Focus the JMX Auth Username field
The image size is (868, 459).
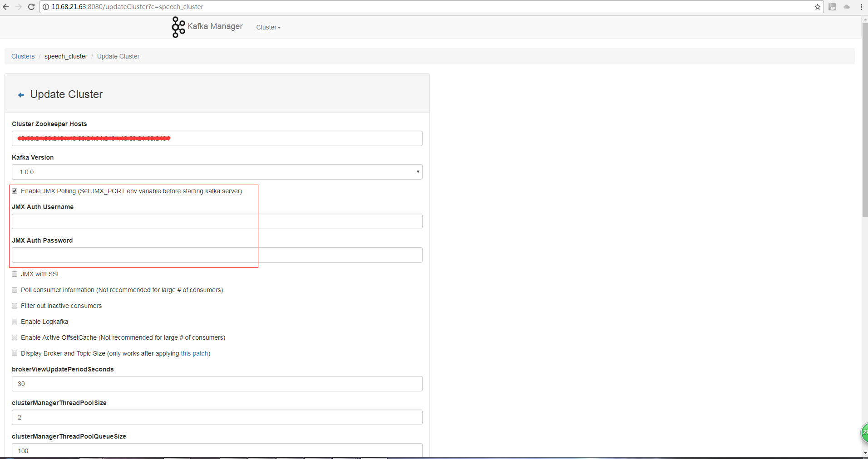tap(217, 221)
